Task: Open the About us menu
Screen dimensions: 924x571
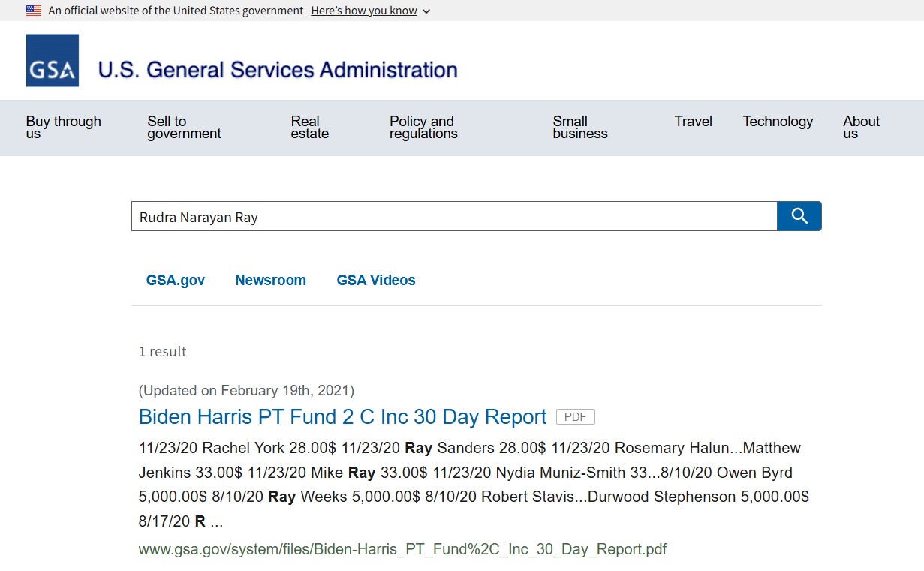Action: [x=861, y=127]
